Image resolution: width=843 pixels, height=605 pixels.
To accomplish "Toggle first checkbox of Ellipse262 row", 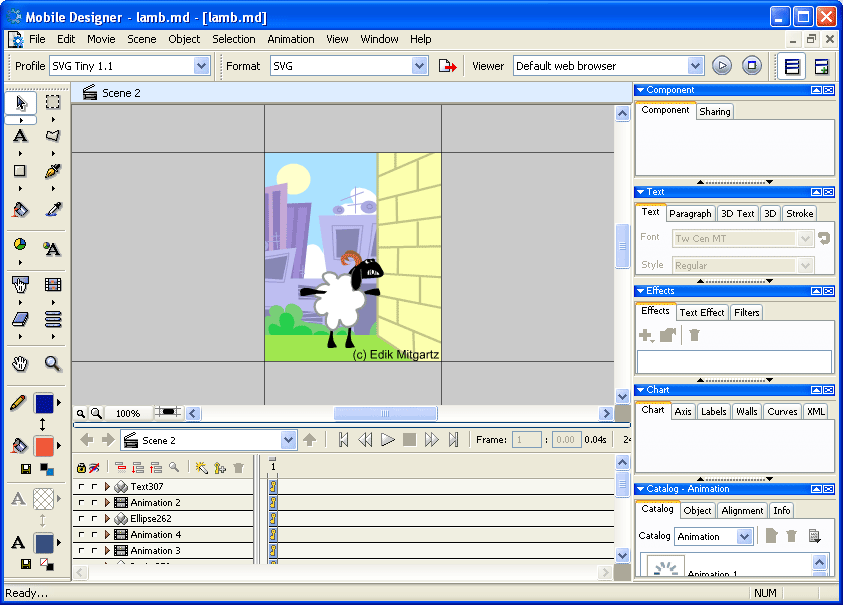I will tap(81, 519).
